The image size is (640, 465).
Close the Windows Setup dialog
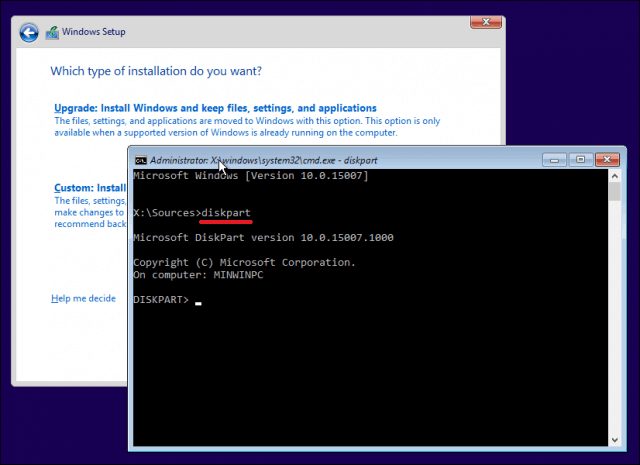pyautogui.click(x=486, y=22)
